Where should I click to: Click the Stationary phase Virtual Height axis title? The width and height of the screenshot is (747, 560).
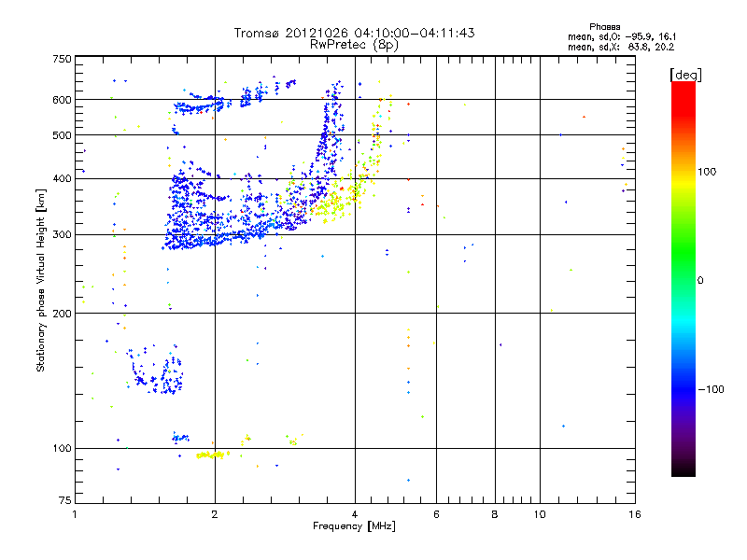coord(41,281)
